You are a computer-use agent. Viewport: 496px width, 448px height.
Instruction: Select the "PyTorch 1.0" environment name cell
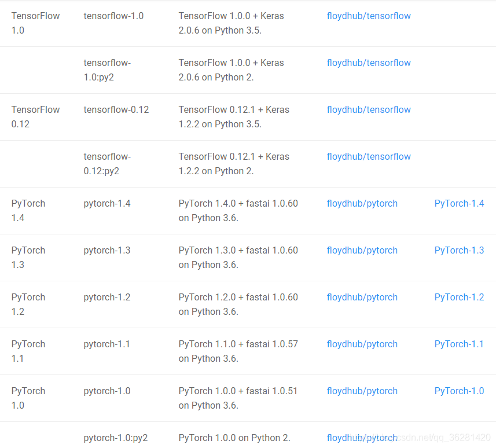point(28,398)
